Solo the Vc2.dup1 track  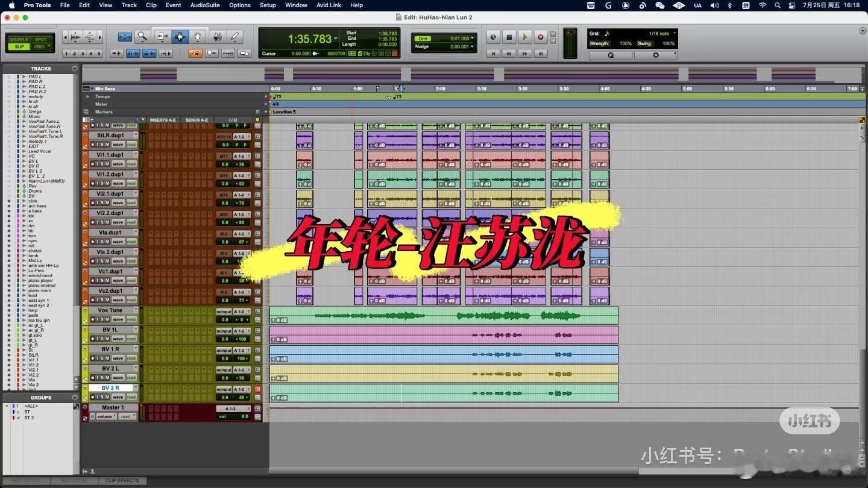[102, 300]
